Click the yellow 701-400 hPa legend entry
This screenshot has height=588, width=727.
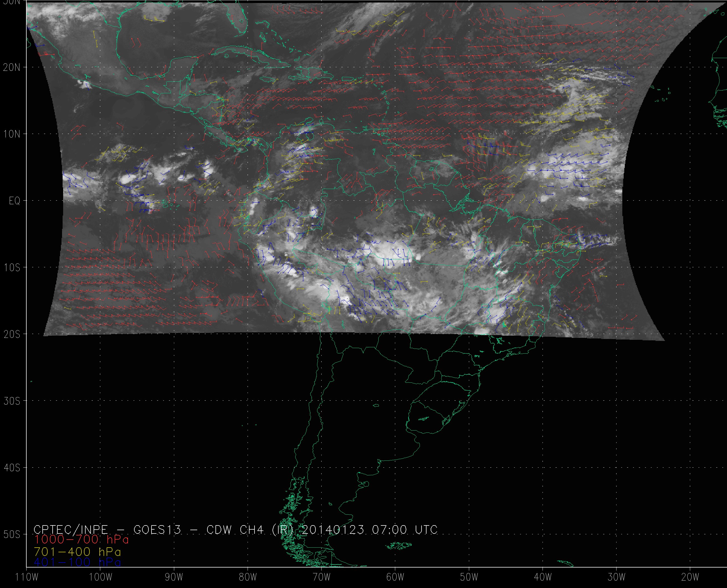point(77,552)
